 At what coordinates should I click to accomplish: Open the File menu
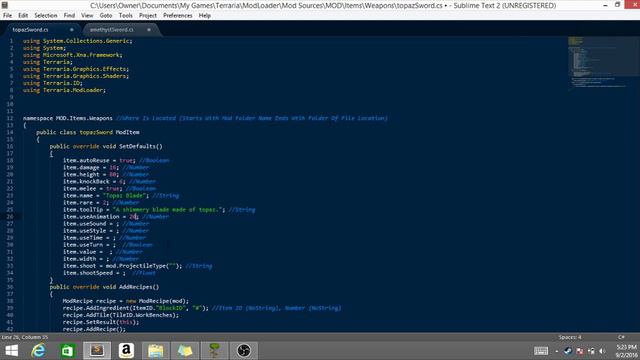7,16
